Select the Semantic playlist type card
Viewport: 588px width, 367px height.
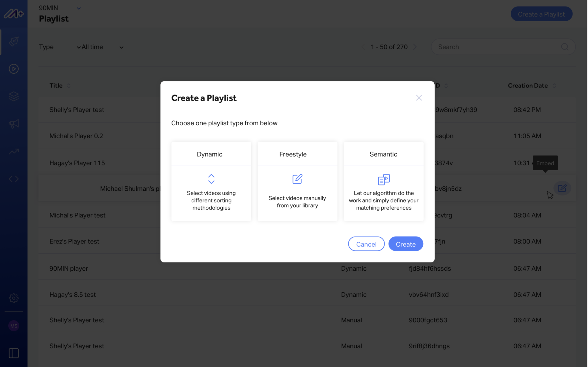point(383,181)
